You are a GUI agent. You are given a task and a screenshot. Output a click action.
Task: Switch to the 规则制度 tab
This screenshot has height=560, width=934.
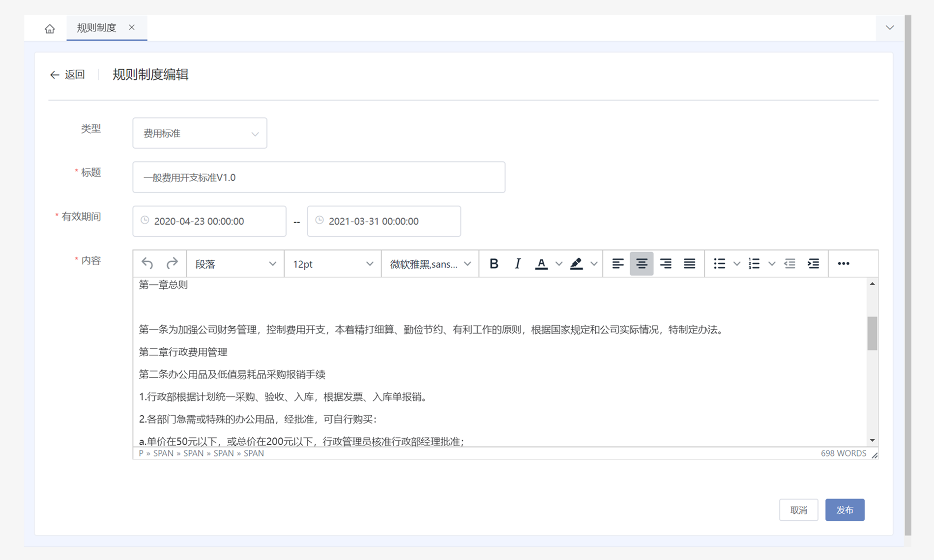(x=97, y=28)
